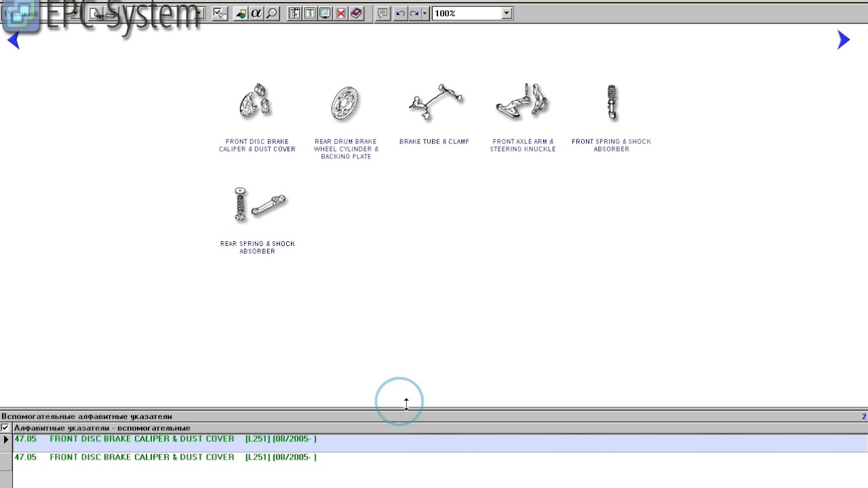Image resolution: width=868 pixels, height=488 pixels.
Task: Click the dollar sign price icon
Action: click(x=310, y=14)
